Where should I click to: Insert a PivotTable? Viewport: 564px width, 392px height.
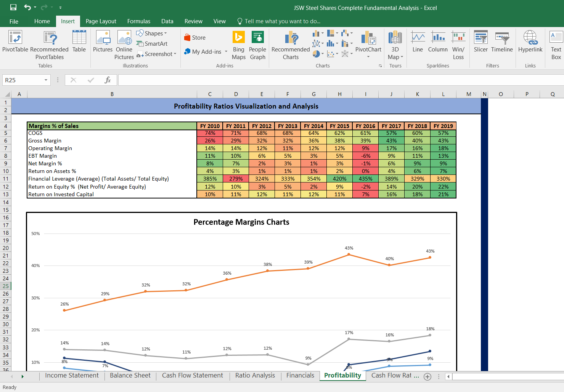click(15, 41)
